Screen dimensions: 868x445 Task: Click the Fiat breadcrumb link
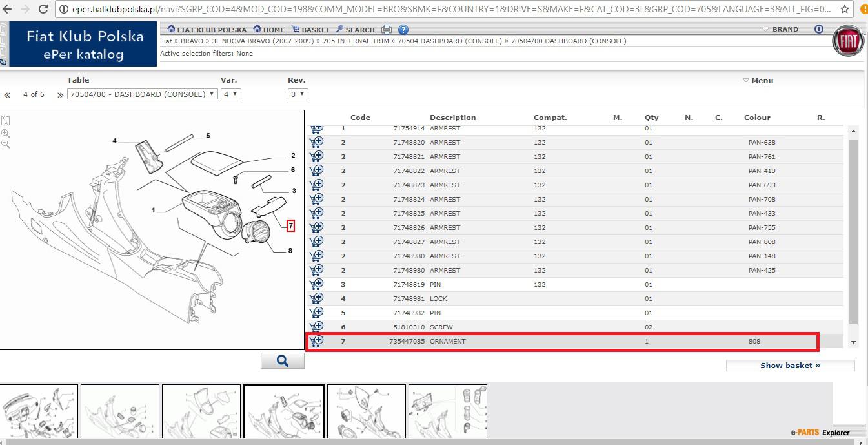166,41
